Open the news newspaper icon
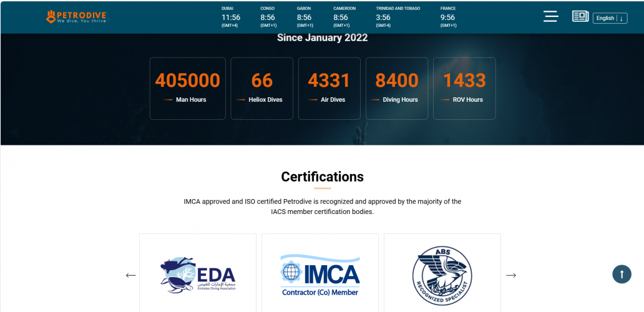Screen dimensions: 644x312 click(580, 17)
